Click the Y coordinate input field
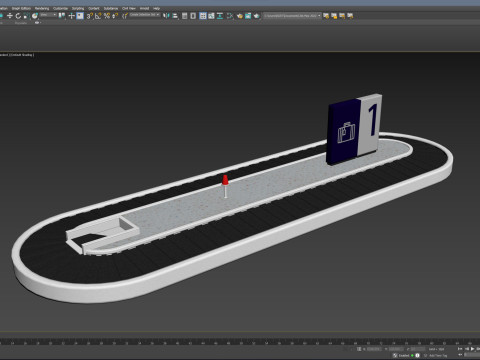 coord(396,349)
